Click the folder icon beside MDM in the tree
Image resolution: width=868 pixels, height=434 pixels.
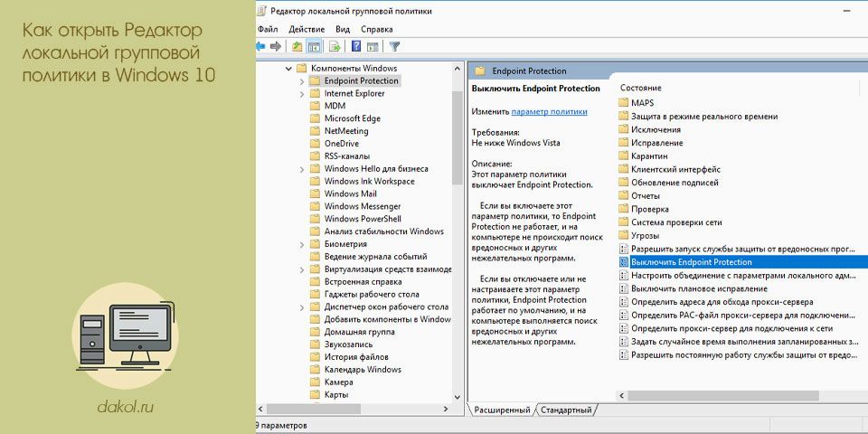(315, 106)
